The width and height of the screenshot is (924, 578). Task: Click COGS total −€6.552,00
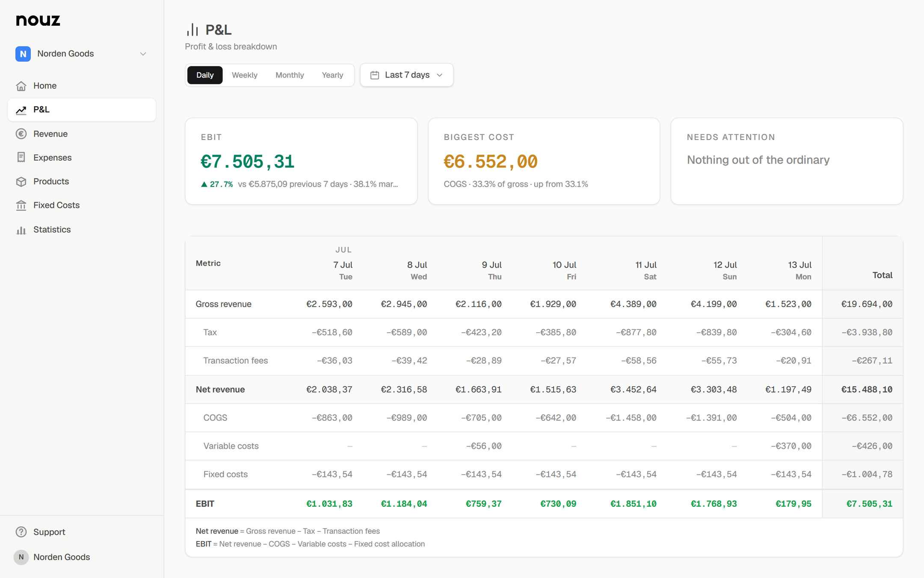(867, 418)
